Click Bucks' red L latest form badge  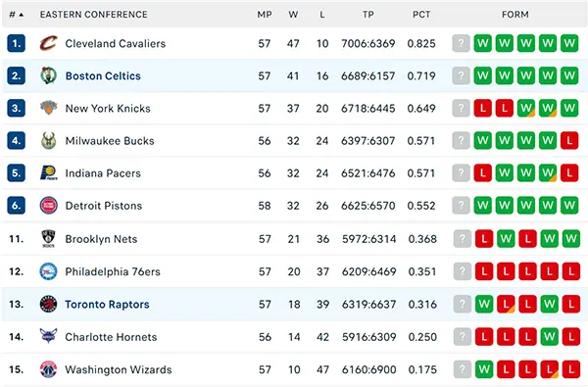click(569, 141)
